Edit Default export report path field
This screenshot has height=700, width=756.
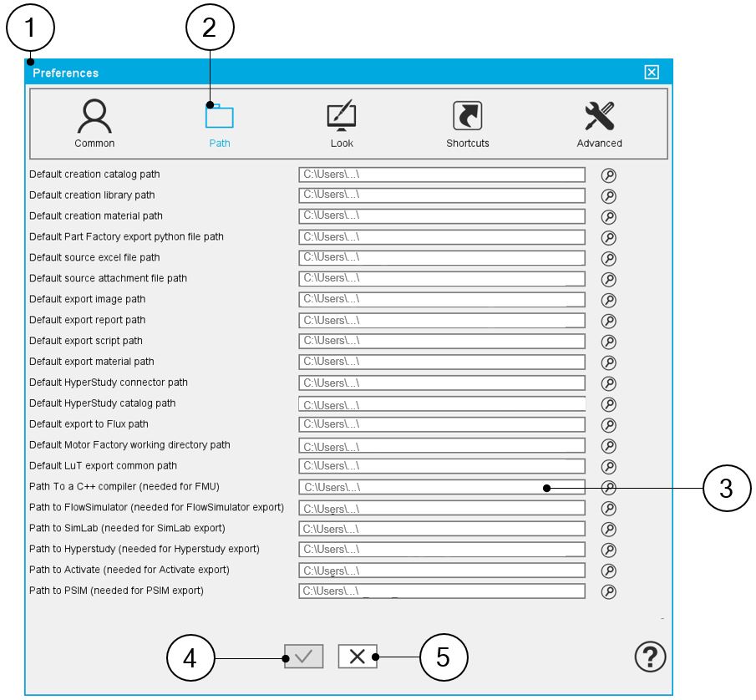[442, 321]
